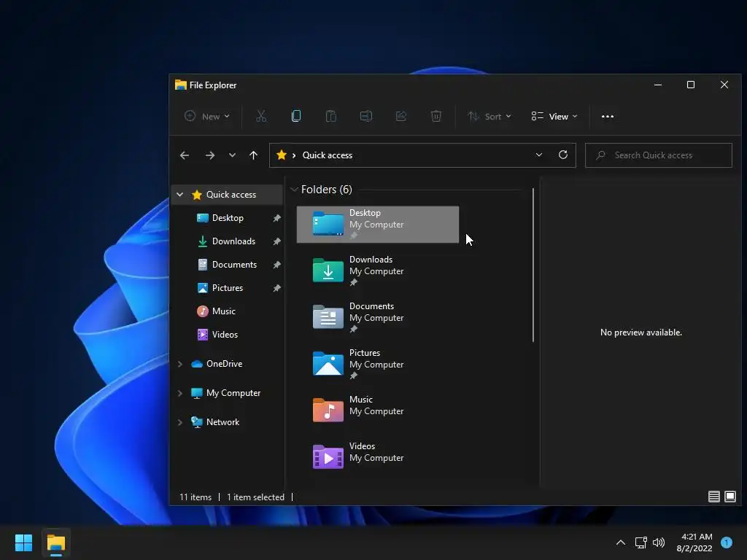The width and height of the screenshot is (747, 560).
Task: Show hidden icons in system tray
Action: tap(621, 542)
